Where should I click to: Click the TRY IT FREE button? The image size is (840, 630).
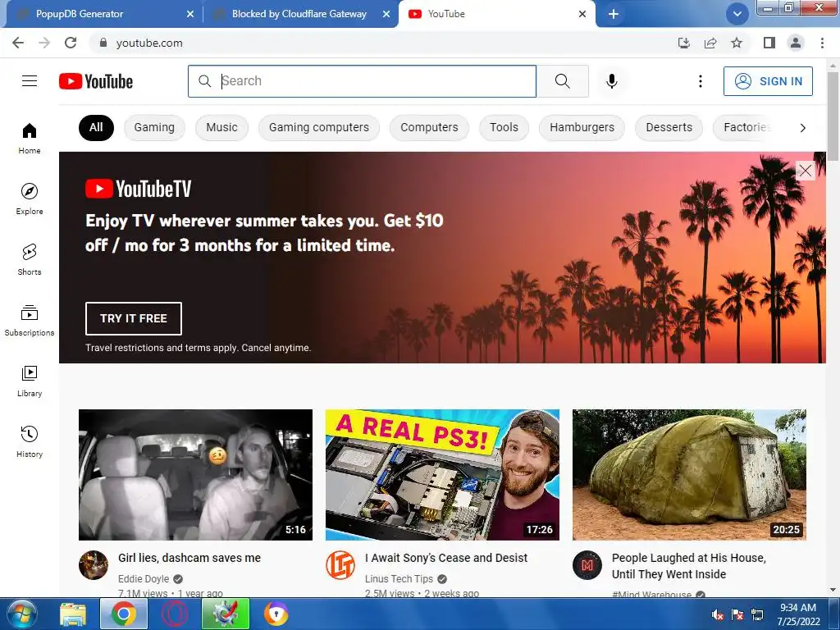point(134,318)
